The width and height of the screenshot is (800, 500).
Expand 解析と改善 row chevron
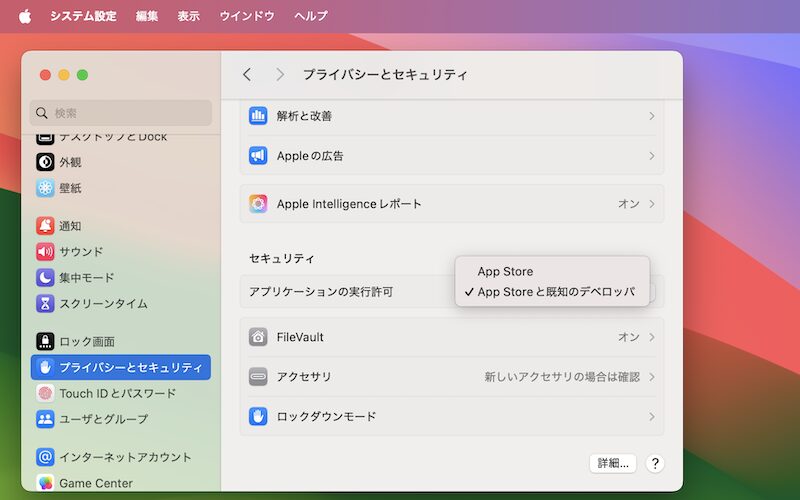652,116
